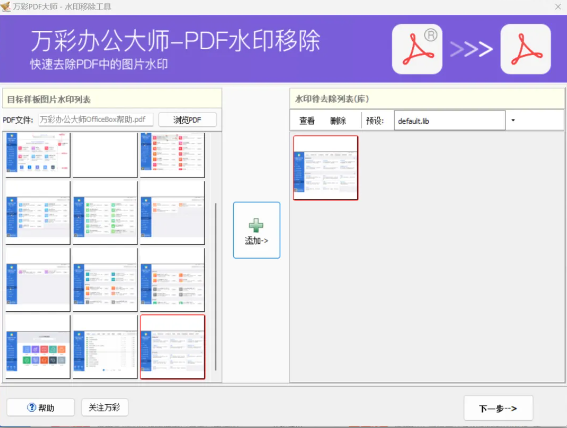Viewport: 567px width, 428px height.
Task: Click the thumbnail list vertical scrollbar
Action: 216,286
